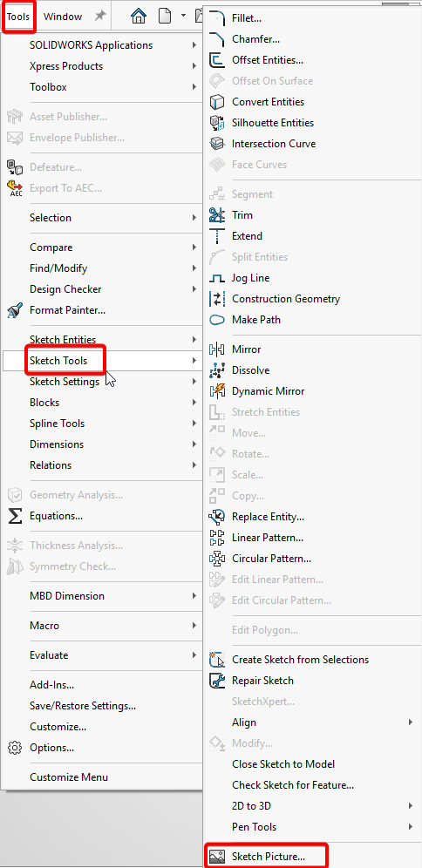Open the New document dropdown arrow
This screenshot has width=422, height=868.
click(x=183, y=16)
